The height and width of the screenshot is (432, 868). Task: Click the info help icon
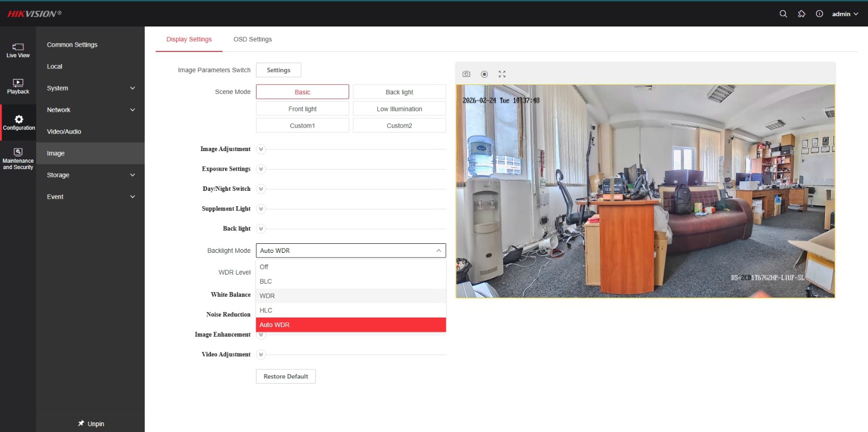(x=819, y=14)
